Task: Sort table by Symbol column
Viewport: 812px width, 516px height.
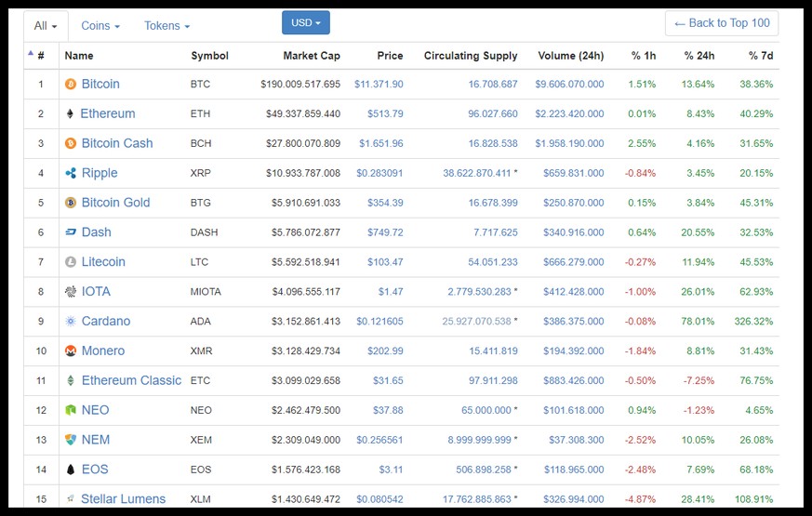Action: 209,56
